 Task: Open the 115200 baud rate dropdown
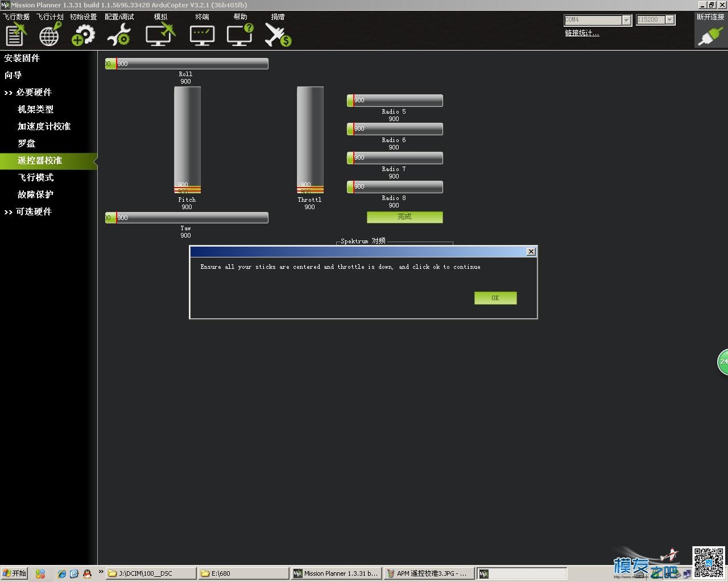pyautogui.click(x=670, y=20)
